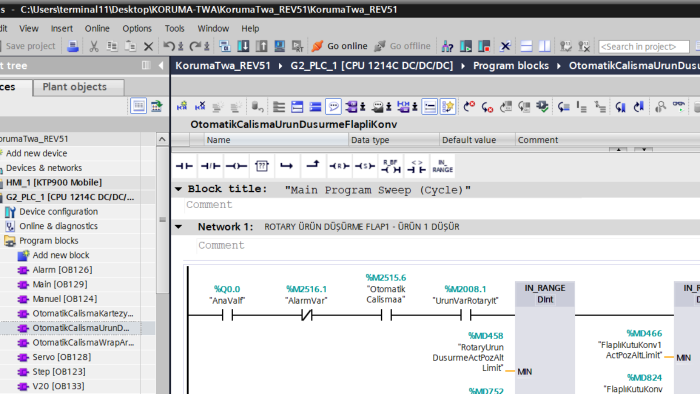Click the Start simulation monitor icon
The width and height of the screenshot is (700, 394).
(280, 46)
